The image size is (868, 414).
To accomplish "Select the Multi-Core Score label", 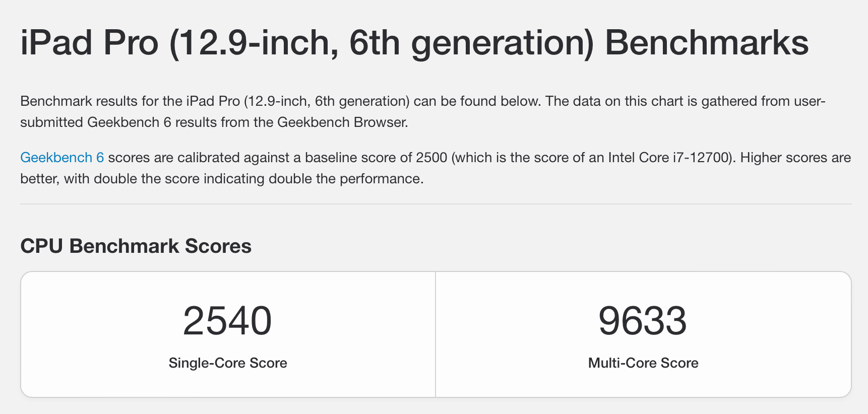I will [643, 363].
